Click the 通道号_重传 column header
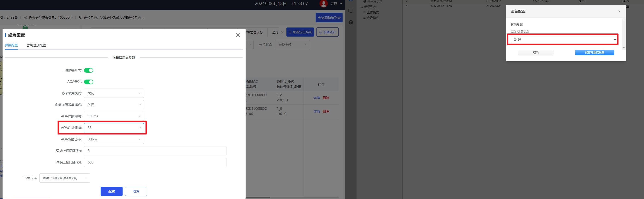The height and width of the screenshot is (199, 644). click(x=285, y=82)
